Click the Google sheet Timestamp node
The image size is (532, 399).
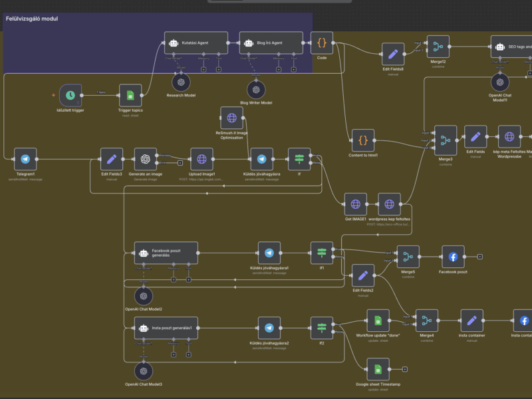[378, 369]
